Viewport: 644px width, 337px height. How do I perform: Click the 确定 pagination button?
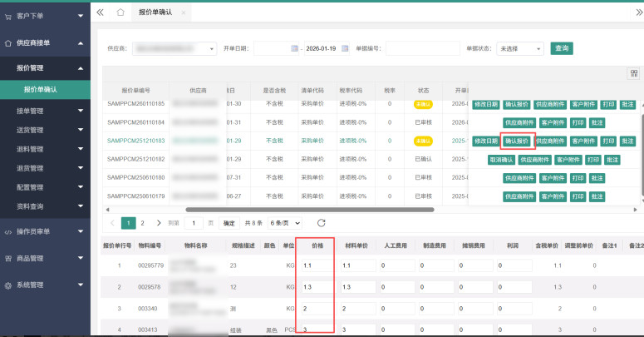pyautogui.click(x=229, y=223)
